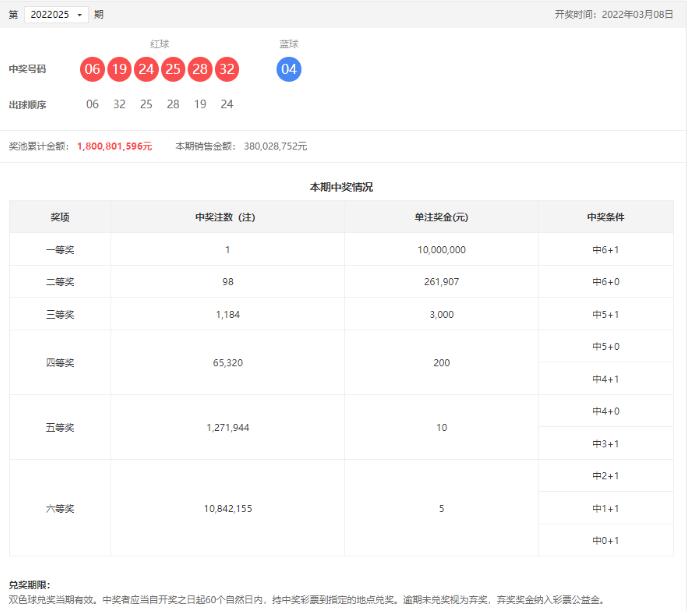Click the condition cell 中4+0
Viewport: 688px width, 613px height.
[606, 411]
